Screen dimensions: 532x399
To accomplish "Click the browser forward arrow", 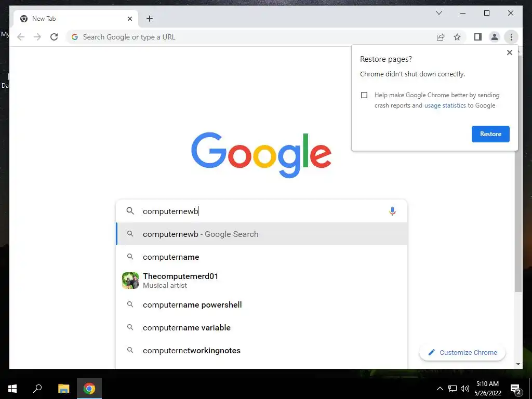I will [x=37, y=37].
